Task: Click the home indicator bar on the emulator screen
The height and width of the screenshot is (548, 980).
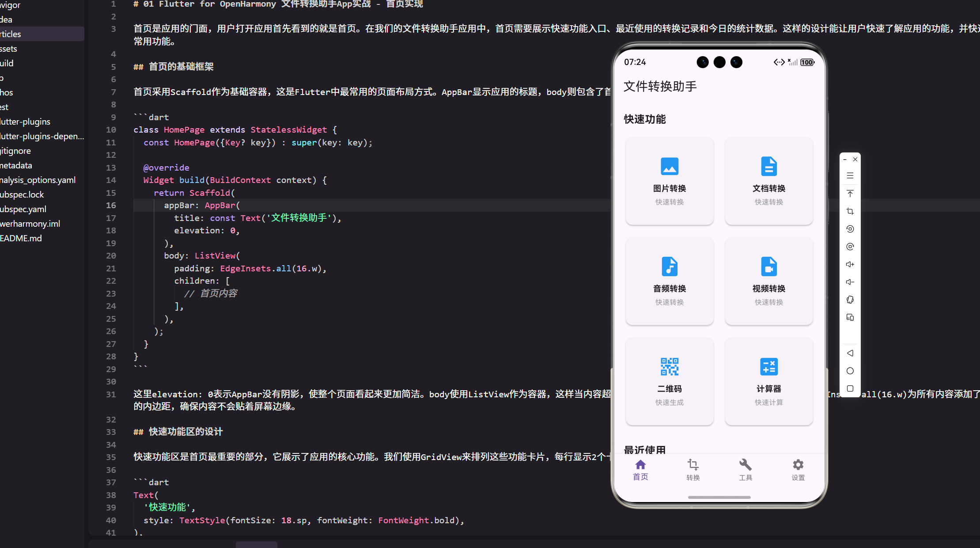Action: pyautogui.click(x=719, y=497)
